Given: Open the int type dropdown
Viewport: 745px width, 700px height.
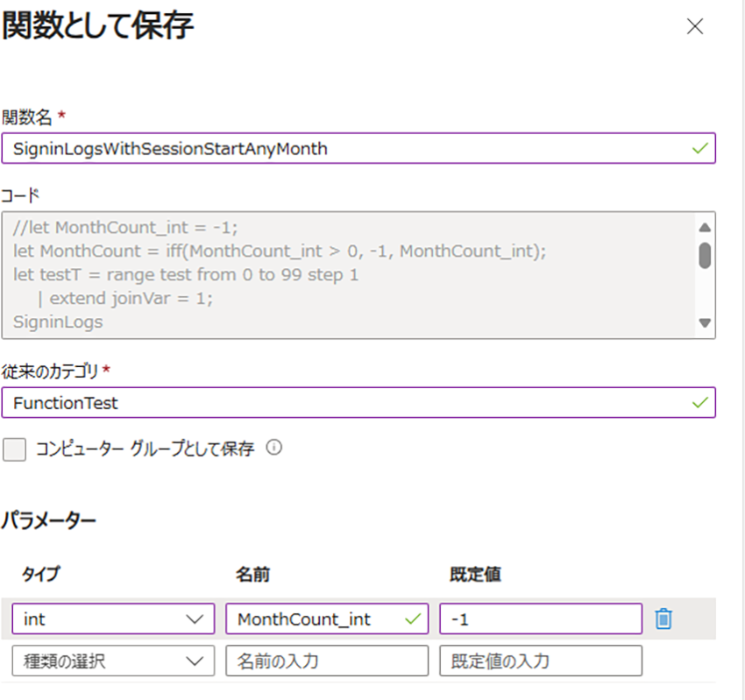Looking at the screenshot, I should tap(113, 619).
